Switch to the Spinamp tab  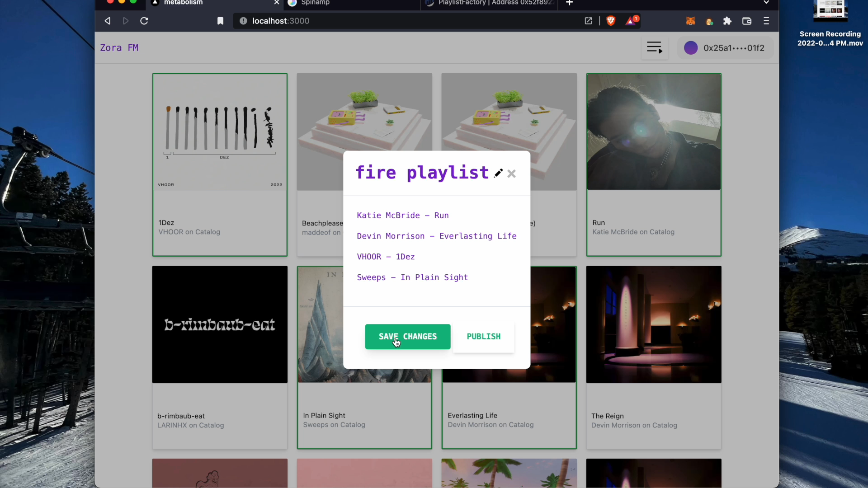(353, 4)
